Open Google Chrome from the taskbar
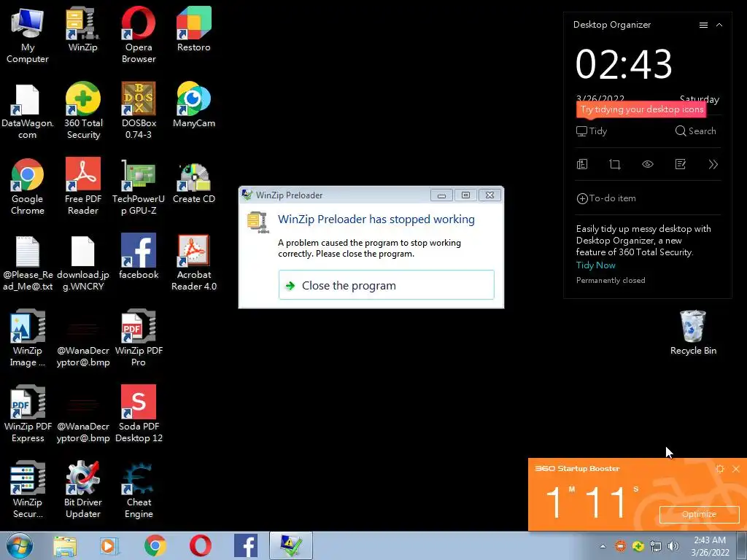 pyautogui.click(x=155, y=546)
